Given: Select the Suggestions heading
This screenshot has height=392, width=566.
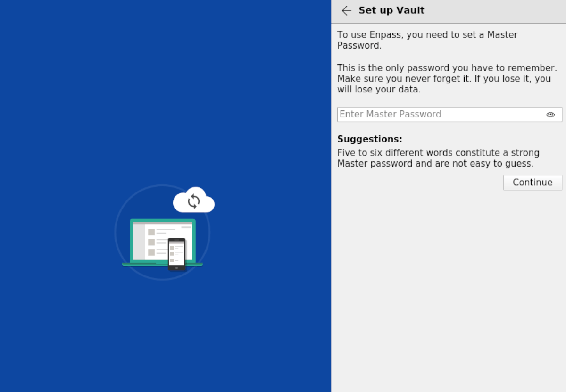Looking at the screenshot, I should click(369, 139).
